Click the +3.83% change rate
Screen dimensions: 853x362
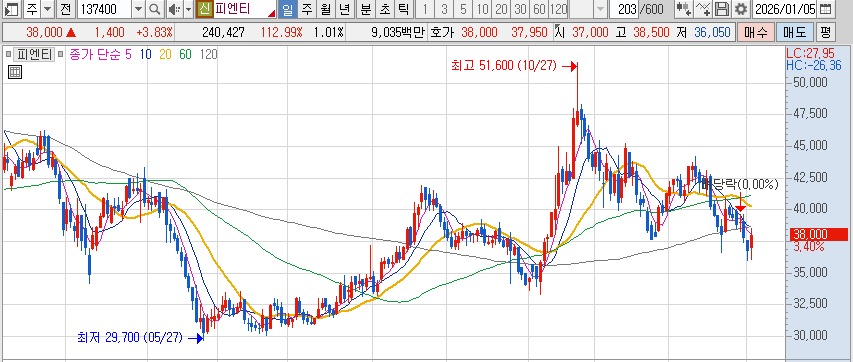click(x=153, y=33)
